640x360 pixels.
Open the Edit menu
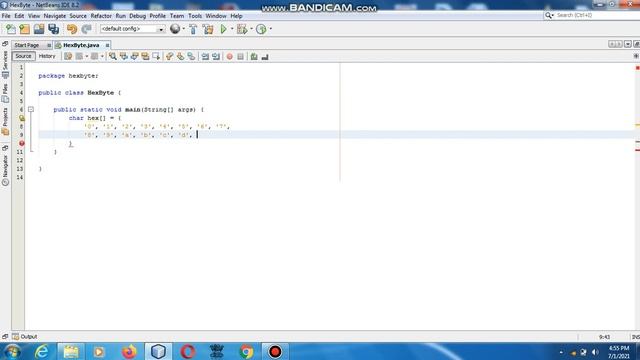pyautogui.click(x=19, y=16)
